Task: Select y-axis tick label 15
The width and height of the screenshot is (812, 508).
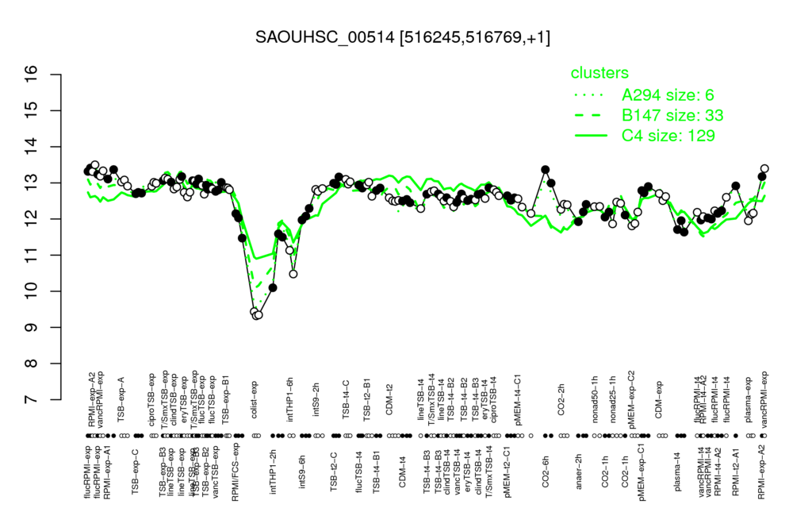Action: pos(31,110)
